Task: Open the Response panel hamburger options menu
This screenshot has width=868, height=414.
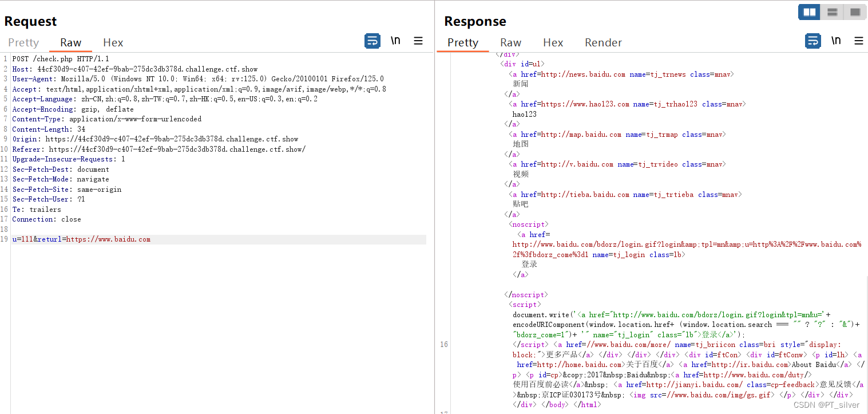Action: coord(859,41)
